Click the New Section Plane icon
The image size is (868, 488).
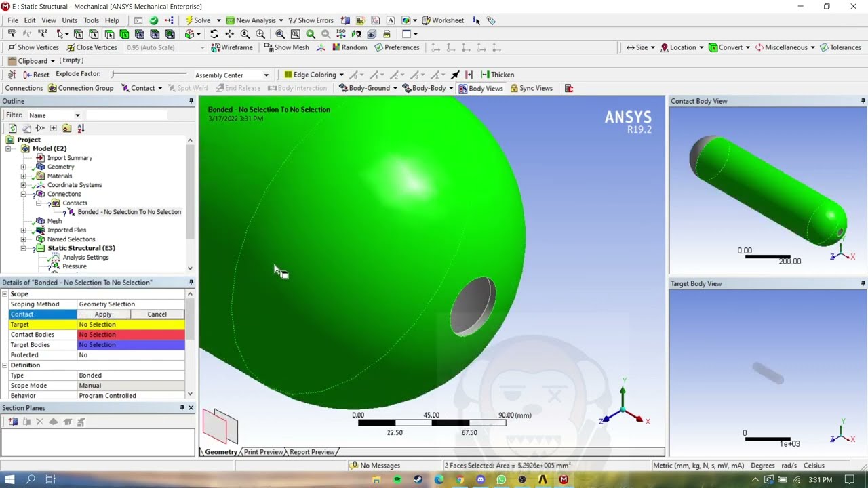[x=12, y=422]
